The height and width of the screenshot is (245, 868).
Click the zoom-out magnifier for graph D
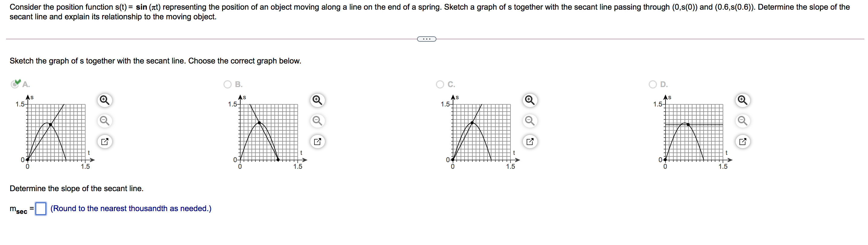point(743,121)
